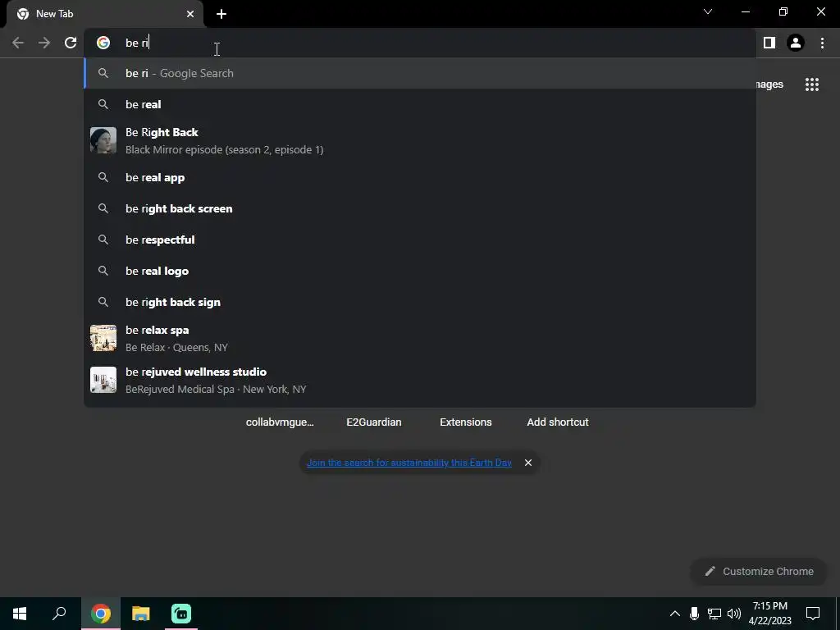Click the Google icon in the address bar
Screen dimensions: 840x630
pyautogui.click(x=103, y=43)
